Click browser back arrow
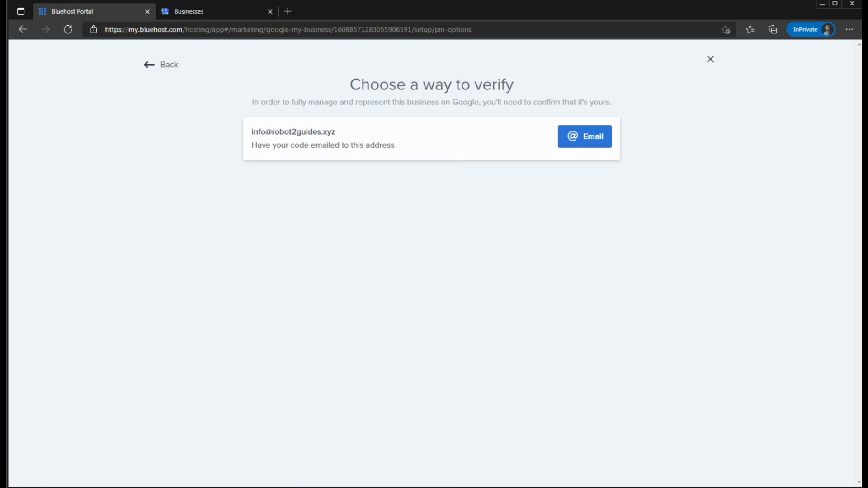 pyautogui.click(x=23, y=29)
